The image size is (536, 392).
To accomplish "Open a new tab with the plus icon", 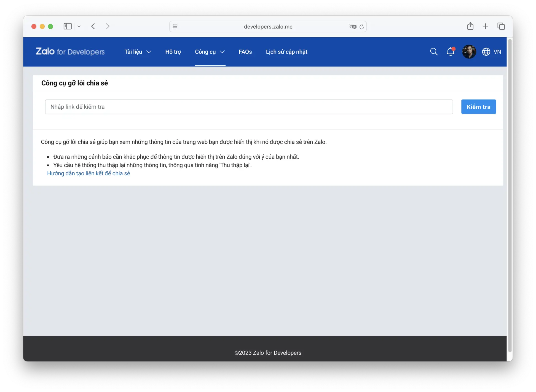I will tap(486, 26).
